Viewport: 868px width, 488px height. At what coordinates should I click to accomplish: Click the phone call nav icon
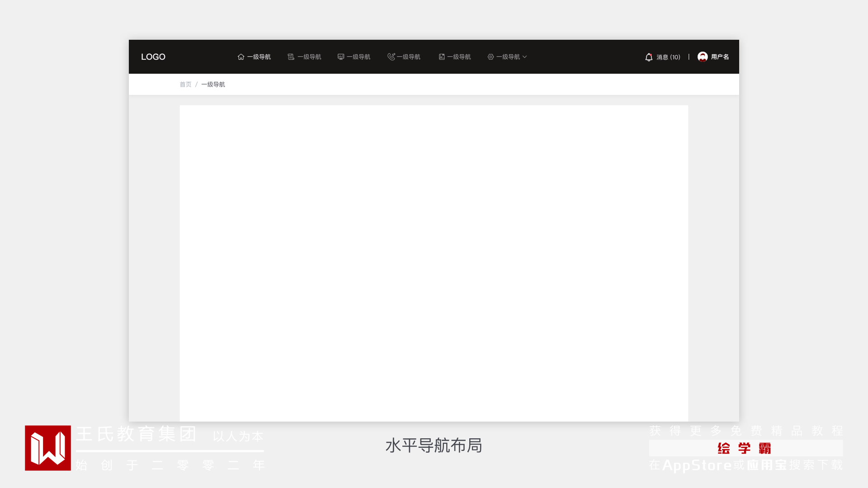tap(391, 57)
